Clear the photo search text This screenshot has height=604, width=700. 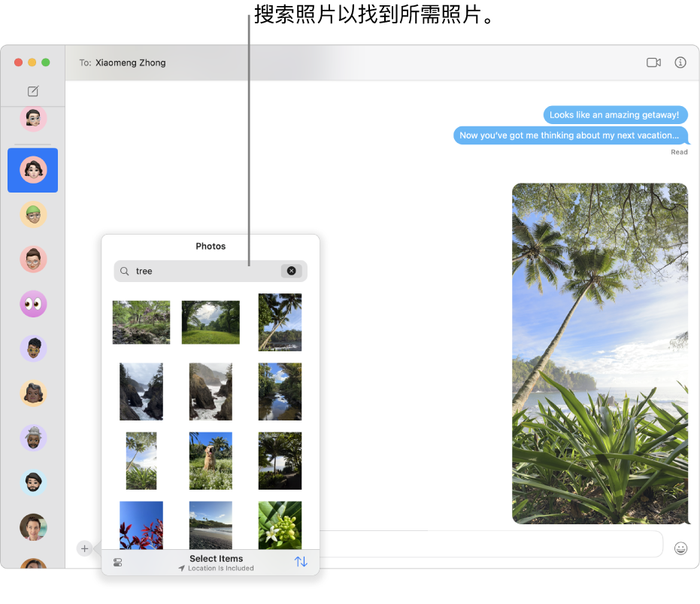[291, 271]
